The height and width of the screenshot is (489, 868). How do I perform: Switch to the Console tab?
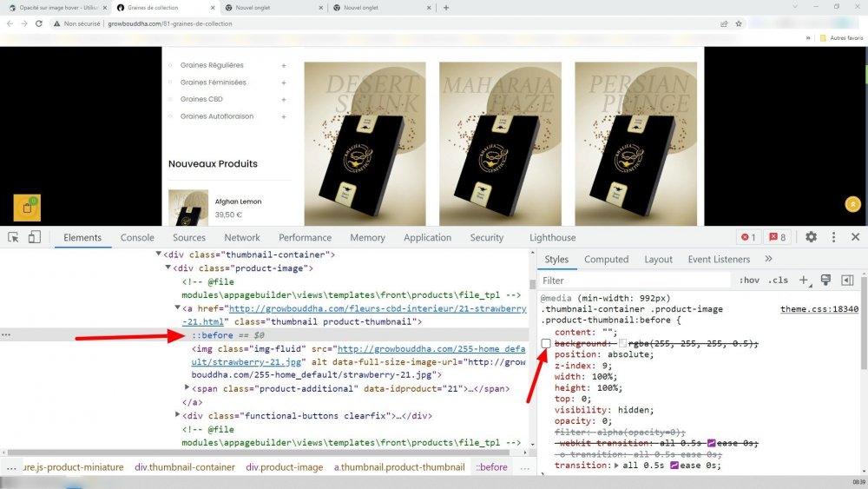coord(137,238)
